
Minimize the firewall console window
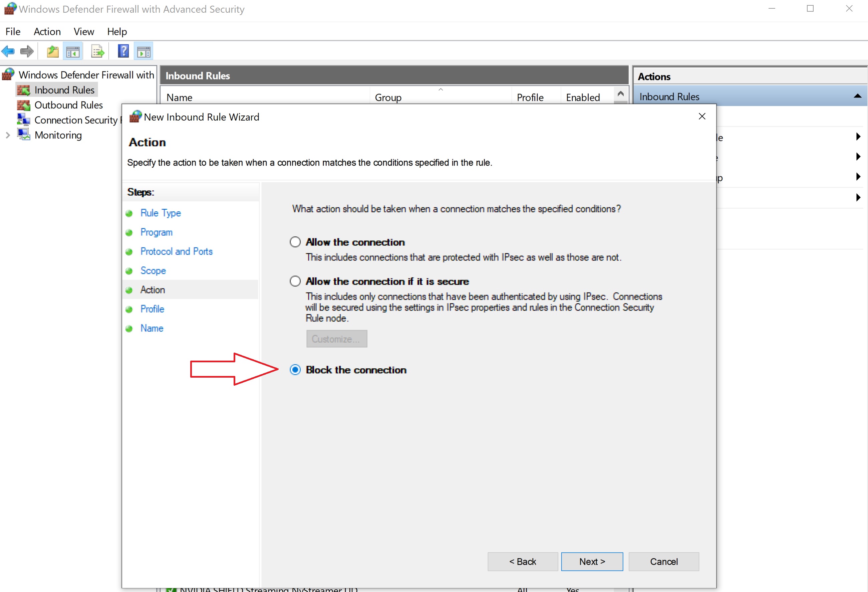pyautogui.click(x=772, y=9)
